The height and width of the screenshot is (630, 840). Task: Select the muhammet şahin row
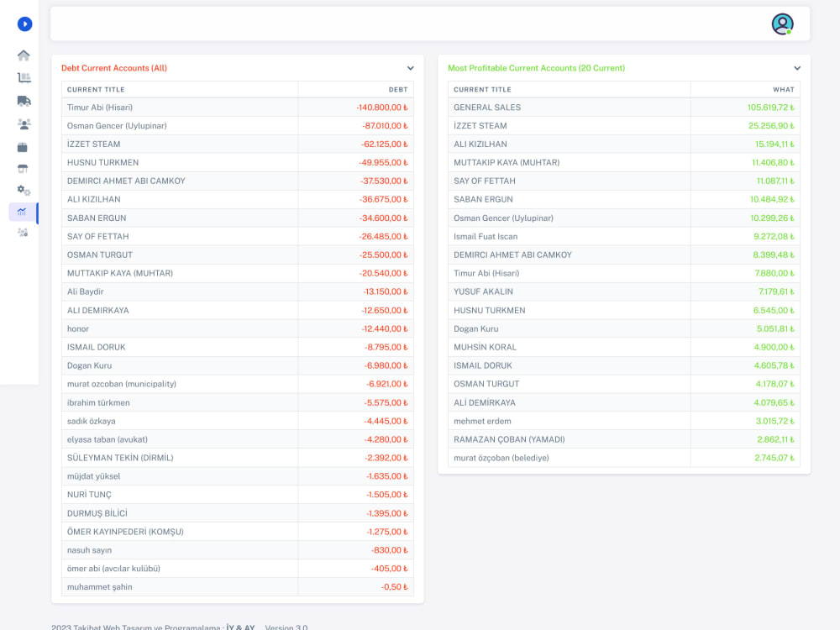pos(238,587)
